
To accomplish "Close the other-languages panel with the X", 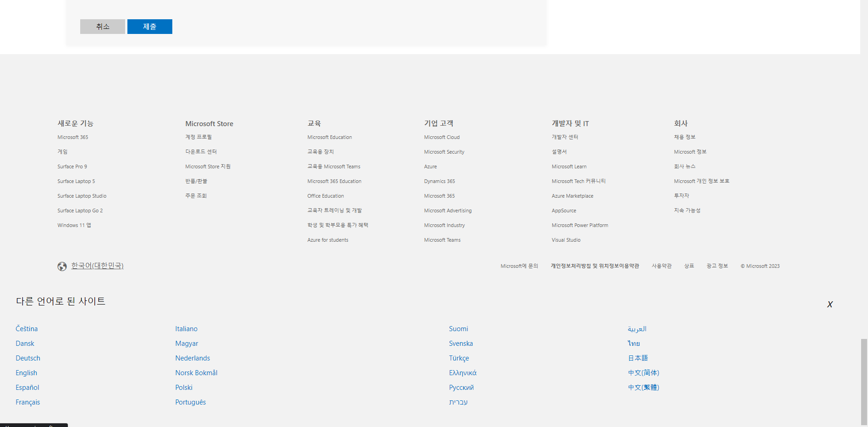I will (830, 305).
